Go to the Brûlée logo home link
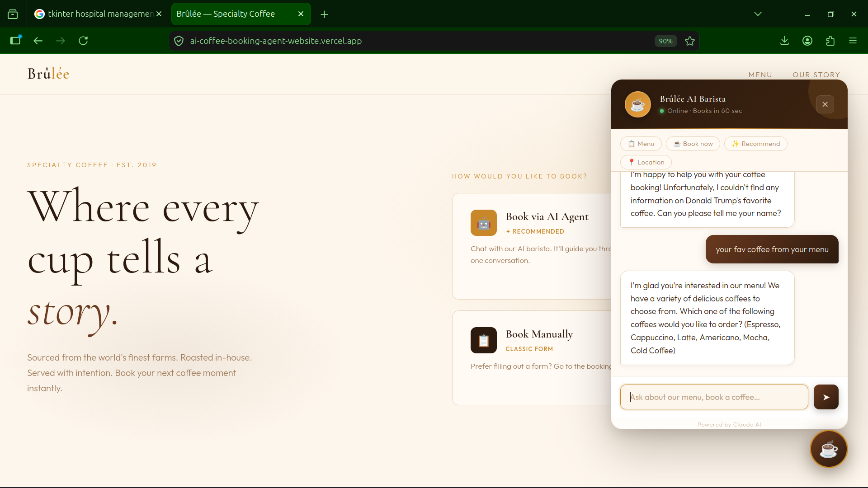868x488 pixels. pos(48,74)
